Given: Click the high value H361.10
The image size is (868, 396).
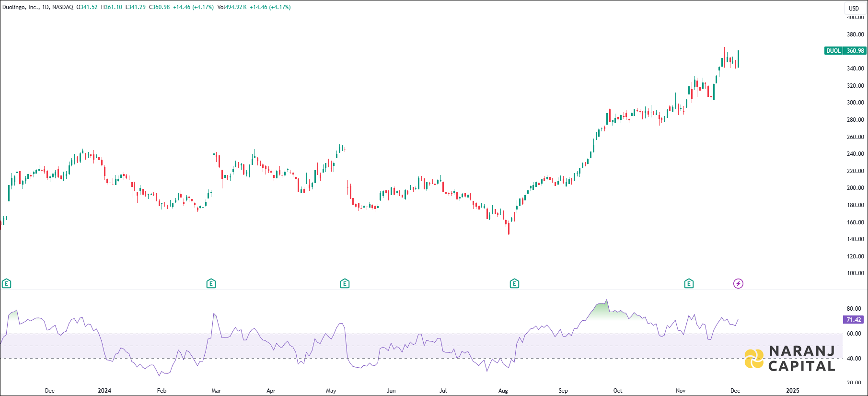Looking at the screenshot, I should 112,7.
